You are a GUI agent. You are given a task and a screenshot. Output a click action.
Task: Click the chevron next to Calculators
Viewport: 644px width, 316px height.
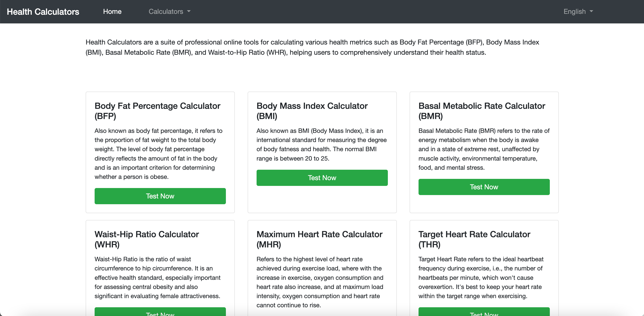pyautogui.click(x=189, y=12)
